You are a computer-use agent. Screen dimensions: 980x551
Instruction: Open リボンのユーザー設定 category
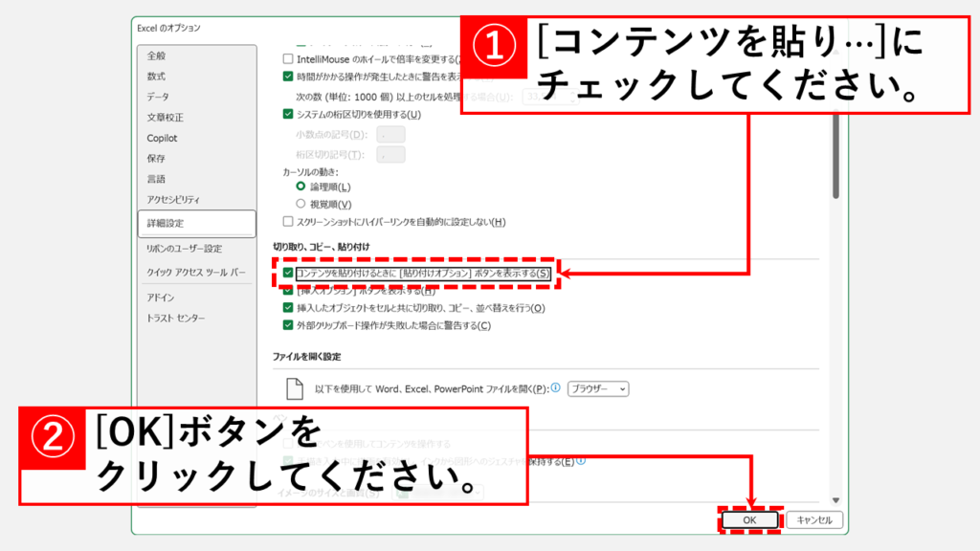tap(184, 249)
